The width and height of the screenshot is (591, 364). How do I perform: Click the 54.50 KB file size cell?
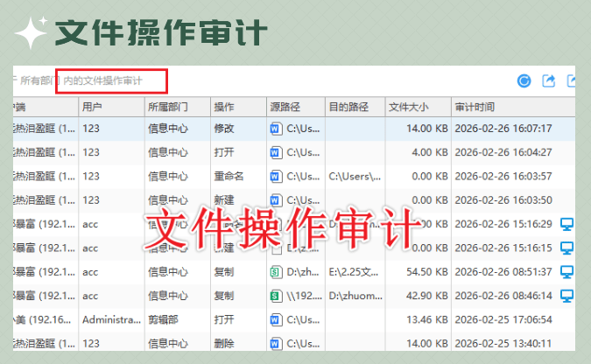(426, 272)
